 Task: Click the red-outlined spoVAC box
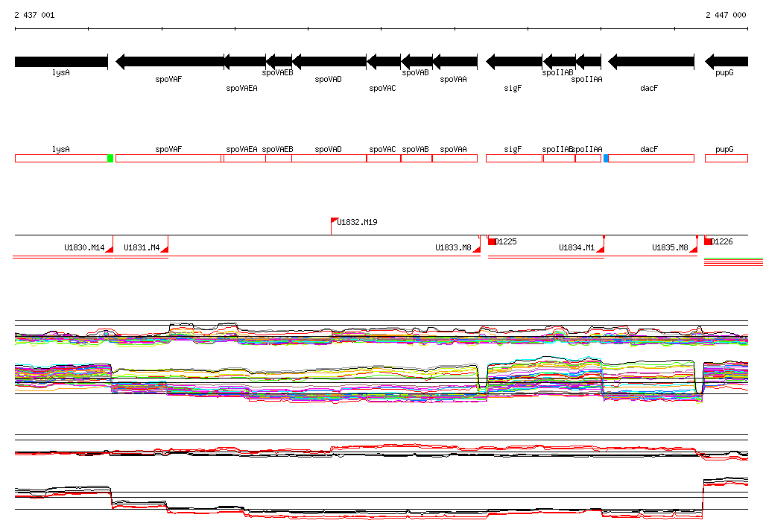pos(384,158)
